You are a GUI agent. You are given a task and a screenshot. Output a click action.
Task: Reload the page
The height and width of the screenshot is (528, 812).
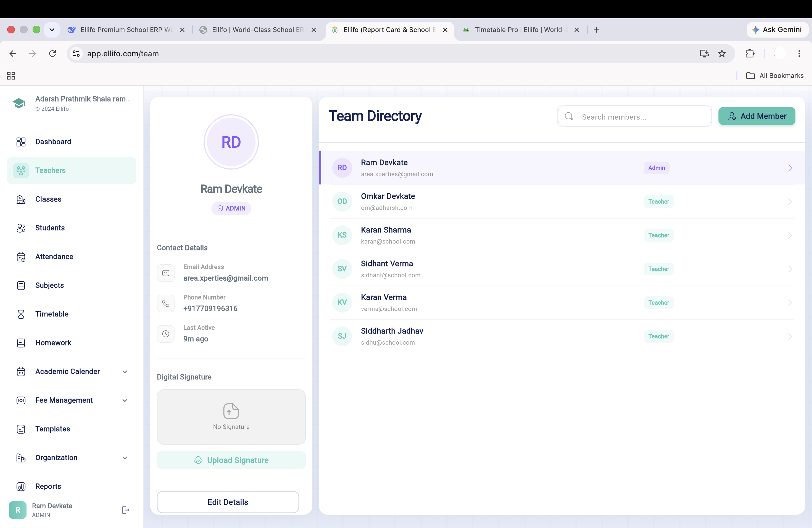(x=52, y=54)
